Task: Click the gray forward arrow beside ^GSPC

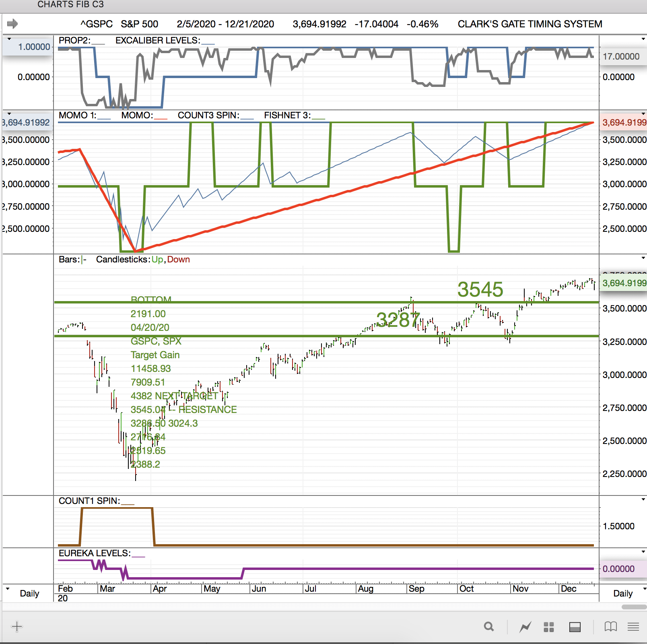Action: pyautogui.click(x=12, y=24)
